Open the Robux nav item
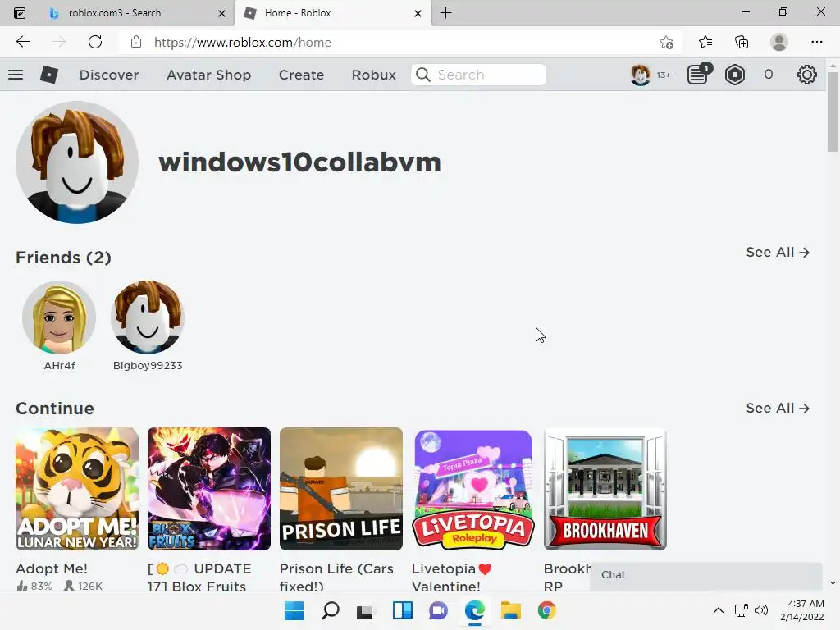The width and height of the screenshot is (840, 630). point(373,75)
